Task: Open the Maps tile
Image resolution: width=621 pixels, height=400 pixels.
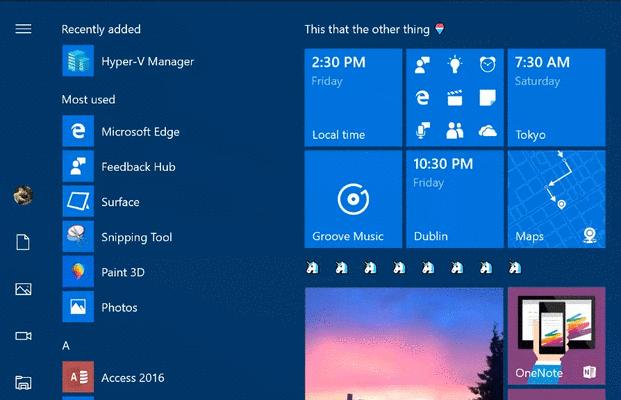Action: [x=556, y=199]
